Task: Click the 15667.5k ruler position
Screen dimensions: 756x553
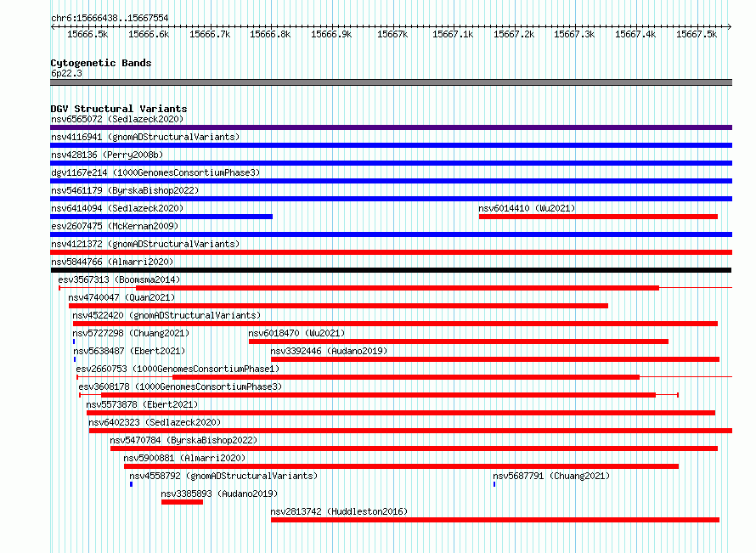Action: click(697, 34)
